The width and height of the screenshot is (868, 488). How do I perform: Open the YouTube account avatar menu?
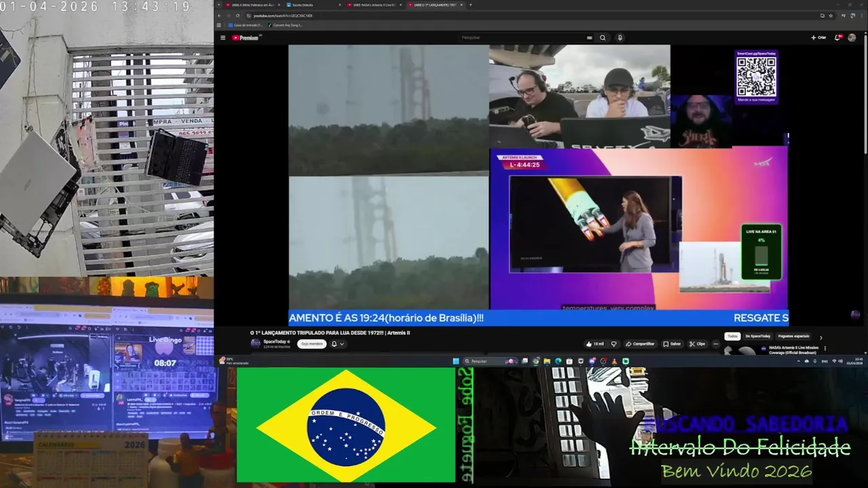pos(852,38)
